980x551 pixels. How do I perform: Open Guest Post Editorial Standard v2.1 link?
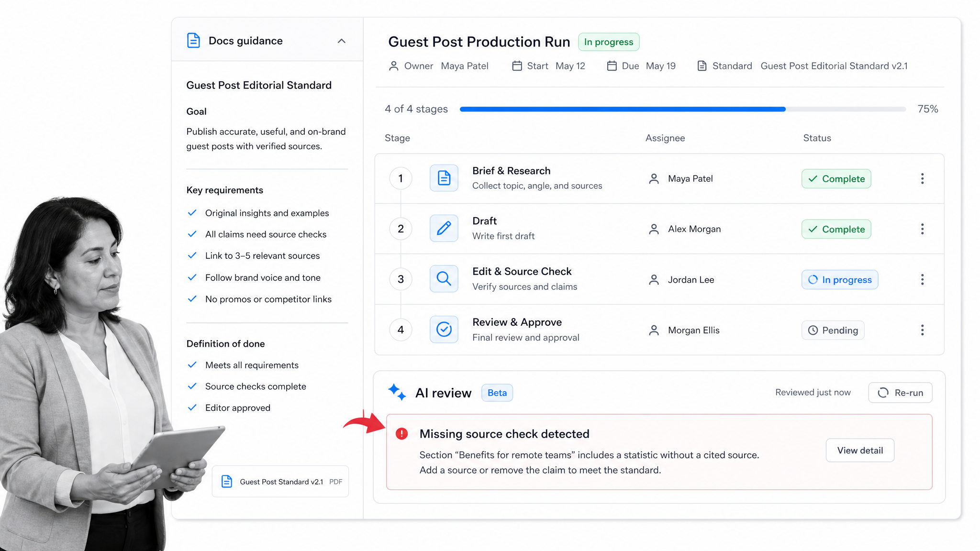coord(834,66)
